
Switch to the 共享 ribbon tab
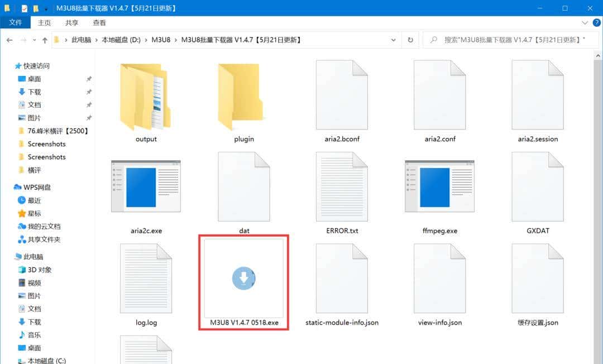(x=71, y=23)
